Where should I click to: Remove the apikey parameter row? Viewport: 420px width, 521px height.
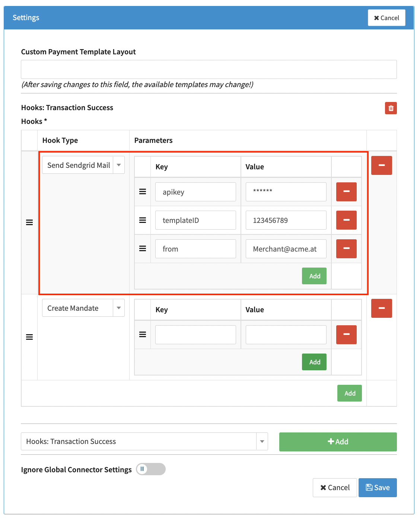click(x=346, y=192)
